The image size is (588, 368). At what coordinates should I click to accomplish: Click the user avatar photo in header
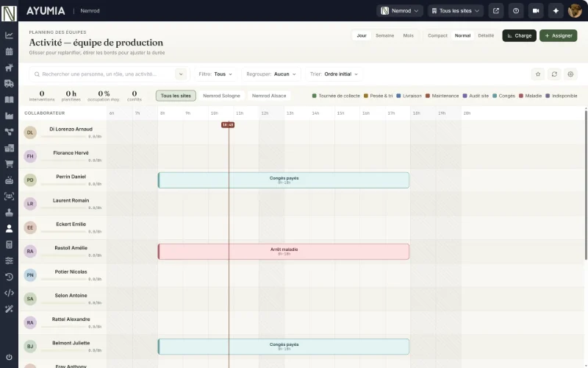tap(575, 11)
